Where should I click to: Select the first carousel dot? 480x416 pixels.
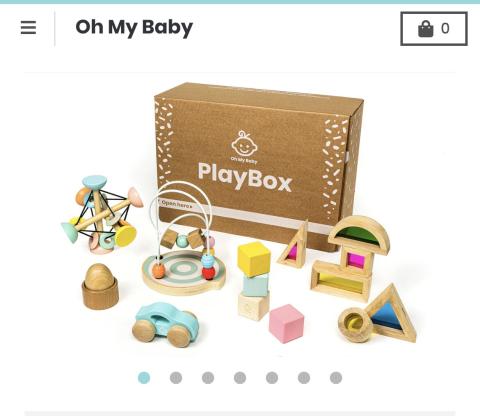[x=144, y=378]
